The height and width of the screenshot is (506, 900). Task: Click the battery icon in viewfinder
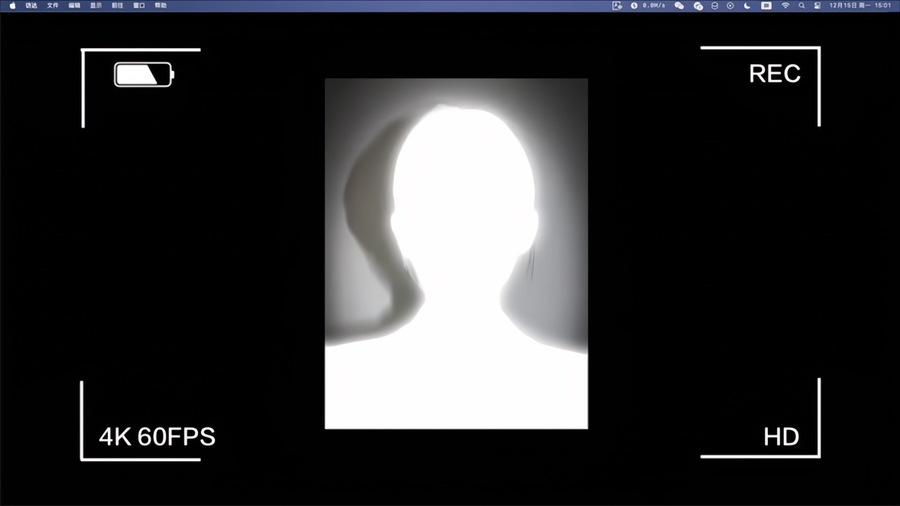144,75
